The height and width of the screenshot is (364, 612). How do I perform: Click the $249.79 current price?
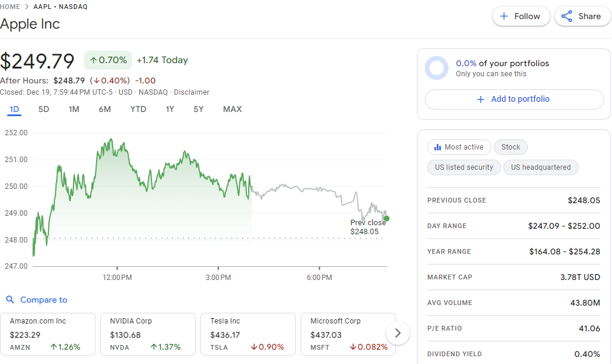pos(37,61)
